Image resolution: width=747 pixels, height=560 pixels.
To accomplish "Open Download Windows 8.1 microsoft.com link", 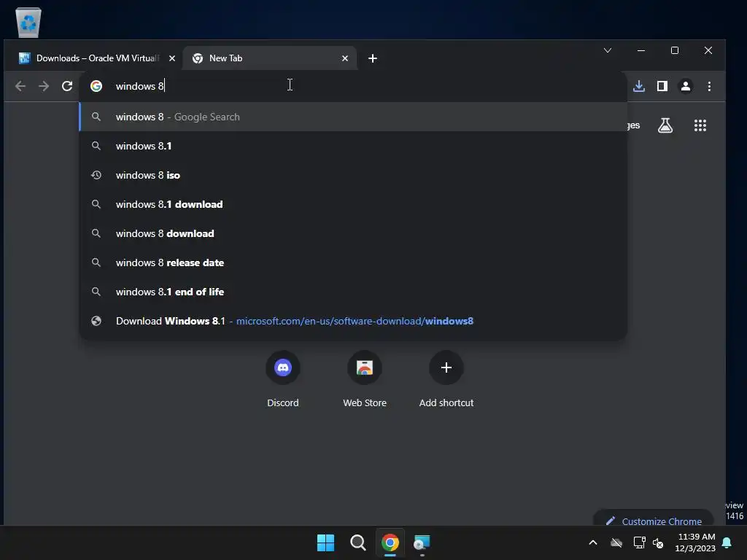I will [353, 321].
